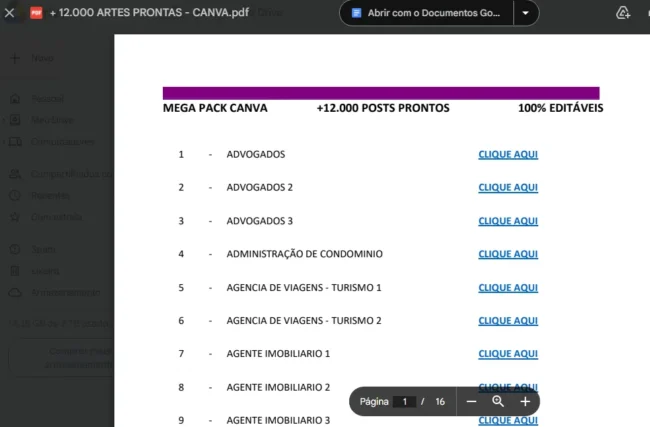The image size is (650, 427).
Task: Click the ADMINISTRAÇÃO DE CONDOMINIO text
Action: coord(304,254)
